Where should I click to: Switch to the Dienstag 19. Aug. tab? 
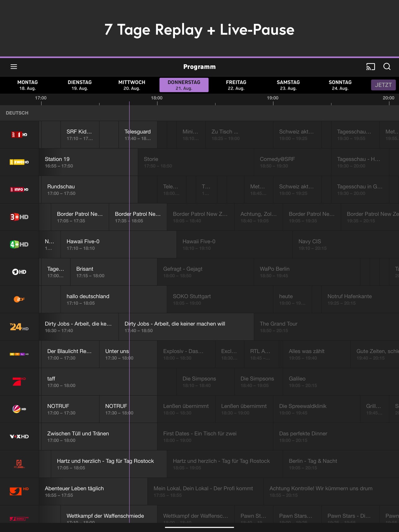tap(80, 85)
